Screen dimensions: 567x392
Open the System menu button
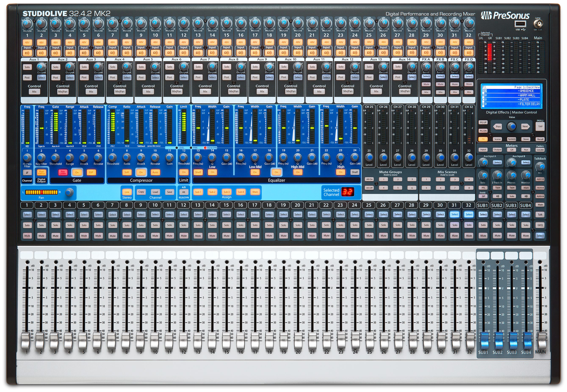(x=512, y=139)
